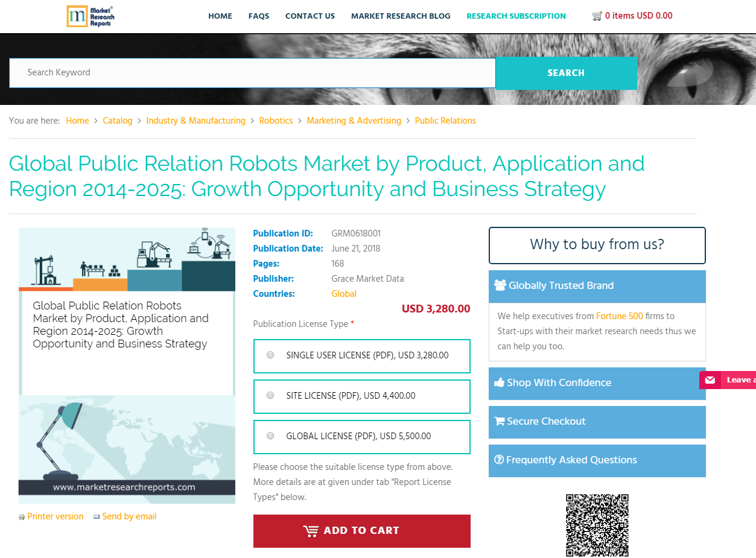Open the Robotics breadcrumb link
Screen dimensions: 756x558
coord(276,121)
